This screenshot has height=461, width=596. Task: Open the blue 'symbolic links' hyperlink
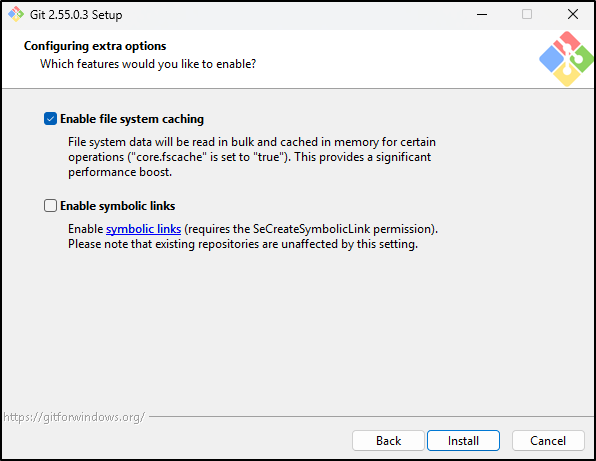tap(143, 229)
